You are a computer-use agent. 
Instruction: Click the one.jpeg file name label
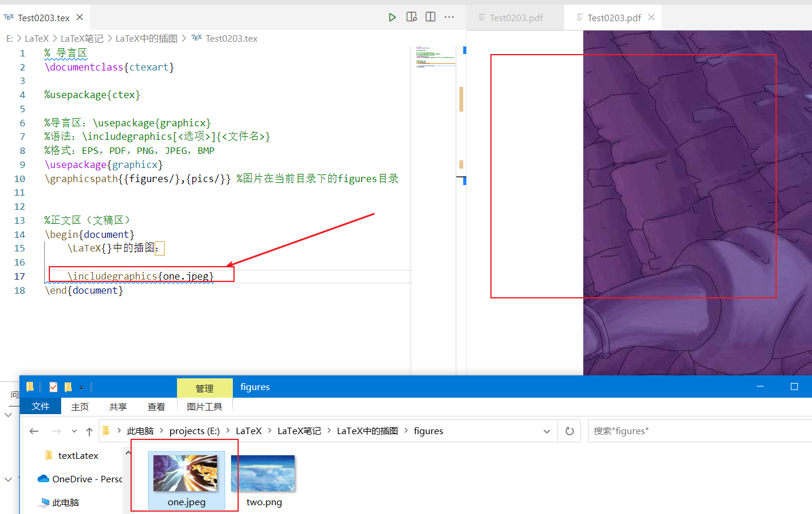point(186,502)
